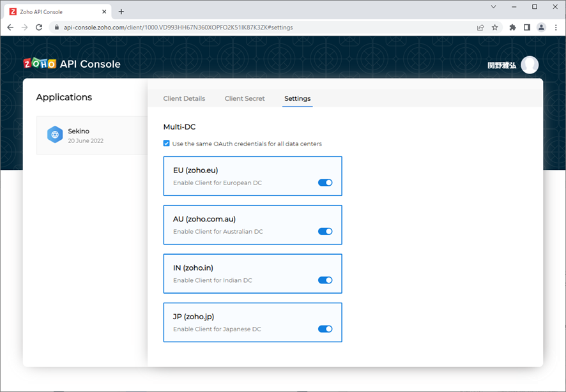Image resolution: width=566 pixels, height=392 pixels.
Task: Disable the EU (zoho.eu) client toggle
Action: [325, 183]
